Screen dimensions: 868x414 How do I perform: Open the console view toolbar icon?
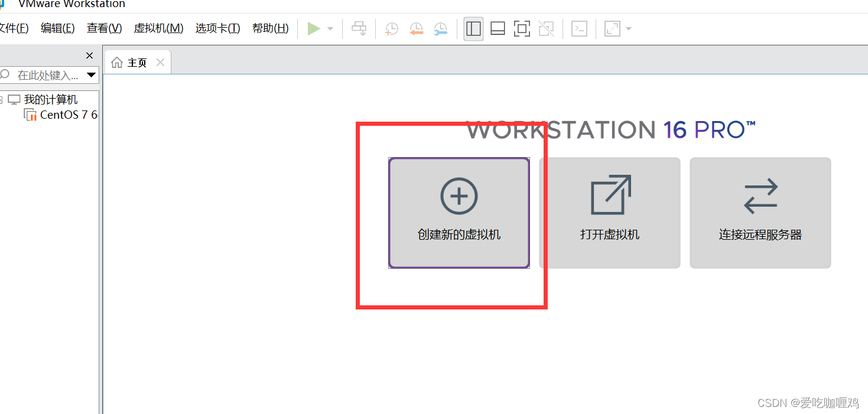(x=580, y=28)
